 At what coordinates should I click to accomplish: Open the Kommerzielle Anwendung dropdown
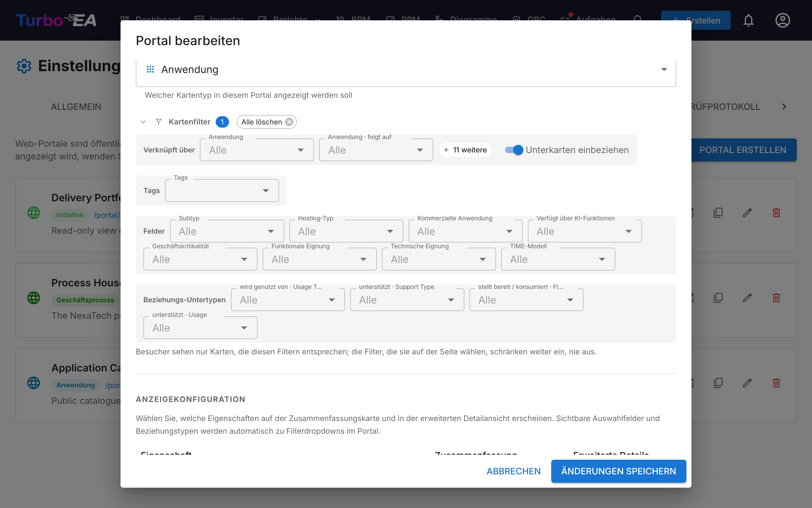tap(465, 231)
